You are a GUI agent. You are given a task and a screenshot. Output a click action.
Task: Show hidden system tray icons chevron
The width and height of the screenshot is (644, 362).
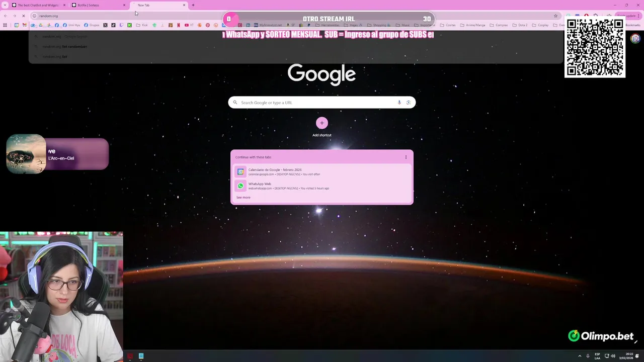tap(580, 356)
